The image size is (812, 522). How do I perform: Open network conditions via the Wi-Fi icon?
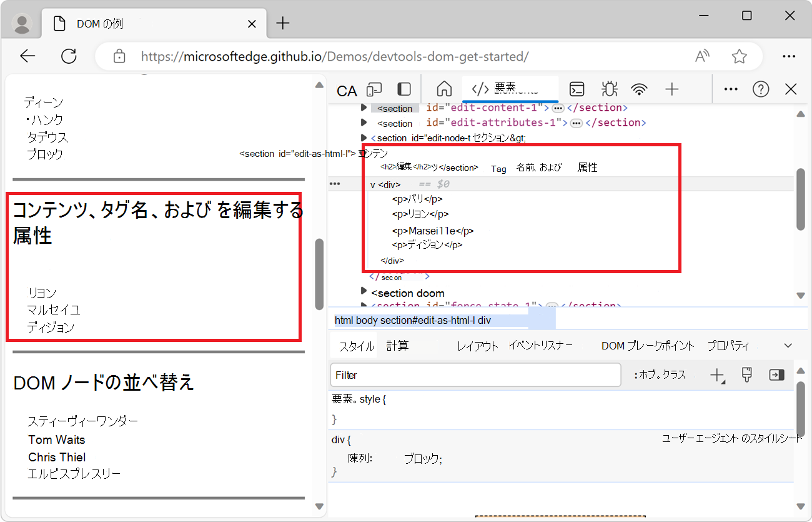click(x=640, y=89)
